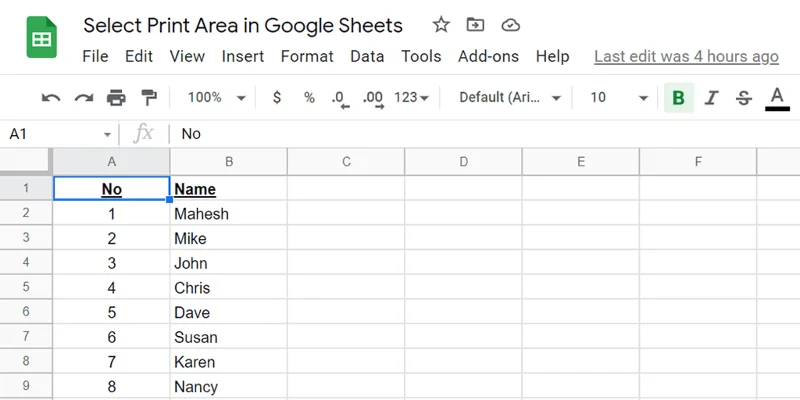Open the Help menu
Screen dimensions: 800x400
click(553, 56)
